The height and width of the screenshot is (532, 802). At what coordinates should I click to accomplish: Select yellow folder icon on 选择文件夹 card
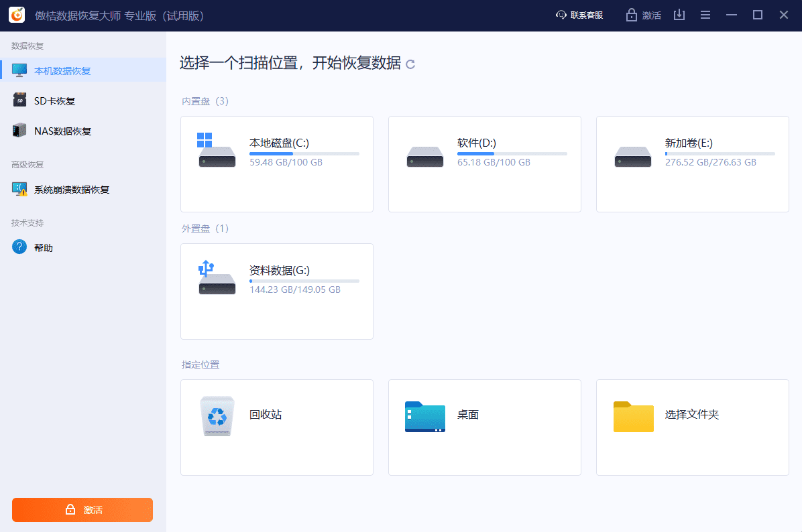pyautogui.click(x=633, y=417)
